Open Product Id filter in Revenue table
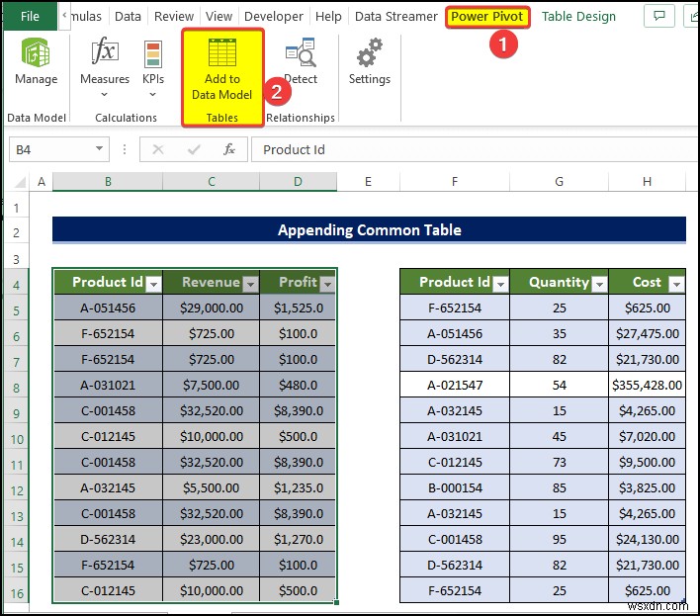The image size is (700, 616). point(153,284)
